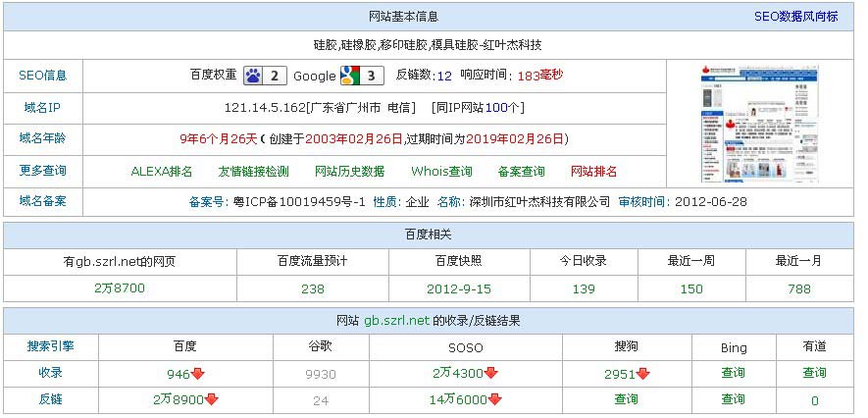Click IP address 121.14.5.162

click(265, 108)
